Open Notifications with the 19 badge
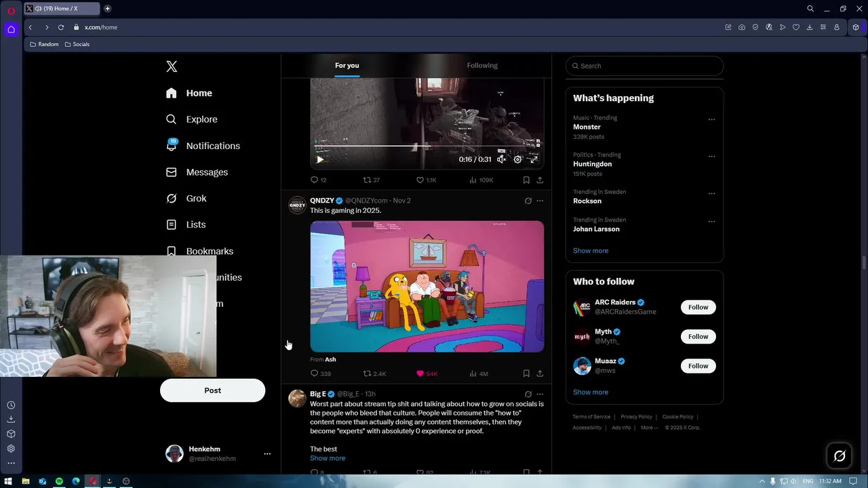The width and height of the screenshot is (868, 488). click(x=203, y=146)
